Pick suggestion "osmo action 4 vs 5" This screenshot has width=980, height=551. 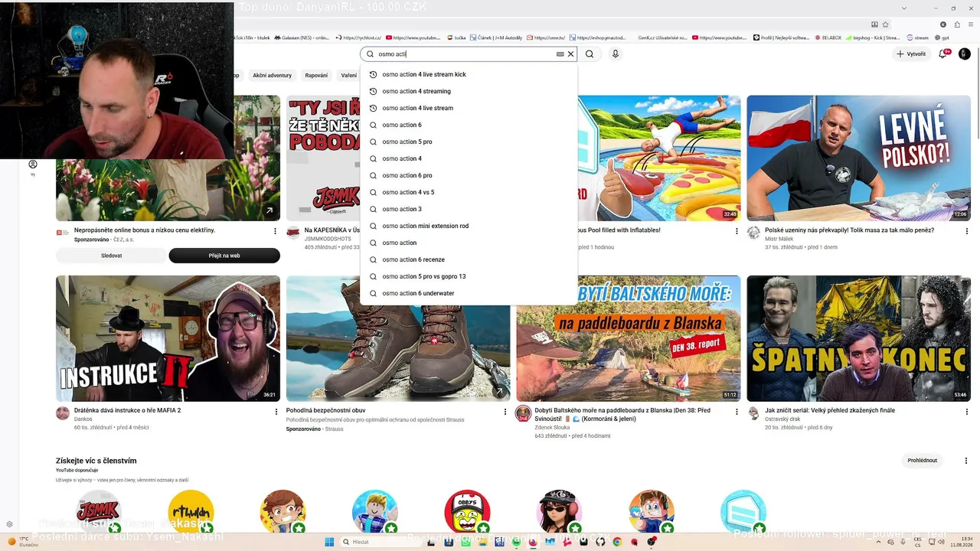[469, 192]
